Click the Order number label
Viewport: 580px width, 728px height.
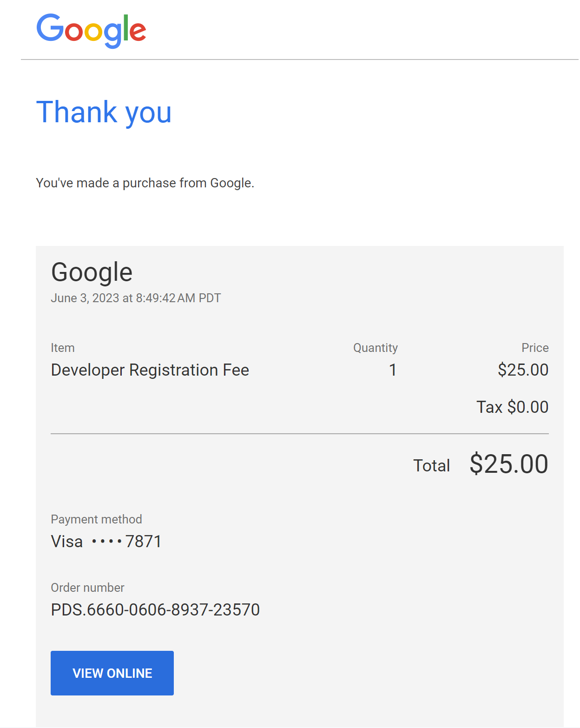coord(87,588)
